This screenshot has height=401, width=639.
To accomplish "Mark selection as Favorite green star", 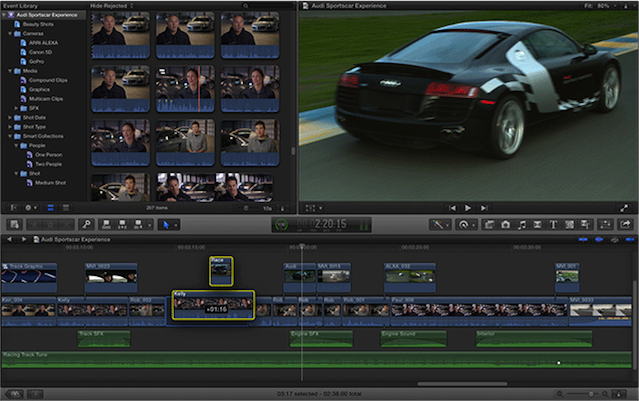I will (x=35, y=225).
